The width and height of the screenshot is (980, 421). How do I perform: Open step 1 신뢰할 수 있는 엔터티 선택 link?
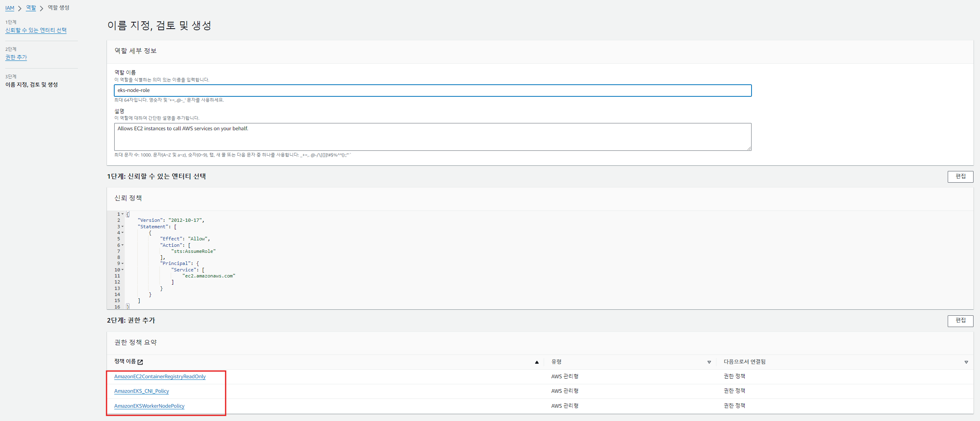click(x=36, y=30)
